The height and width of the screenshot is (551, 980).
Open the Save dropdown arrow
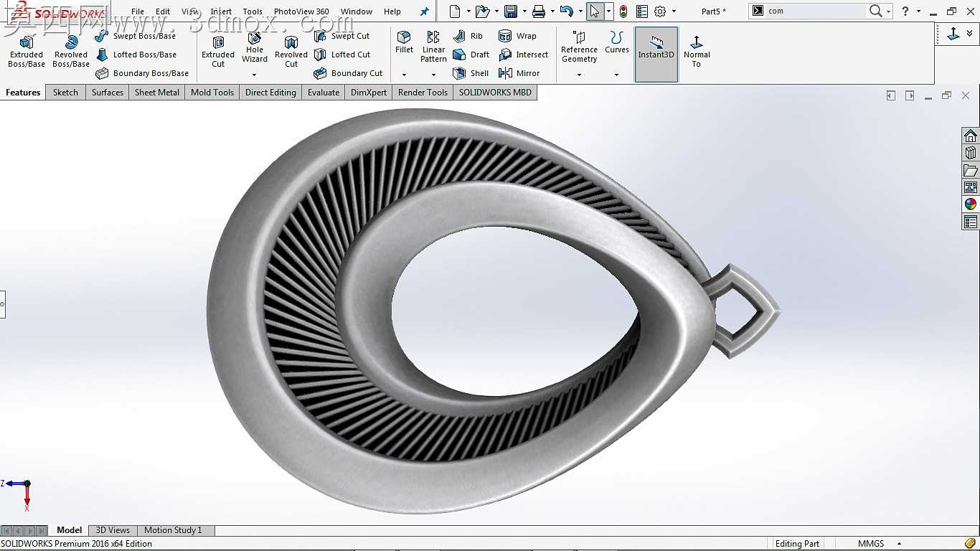(524, 11)
